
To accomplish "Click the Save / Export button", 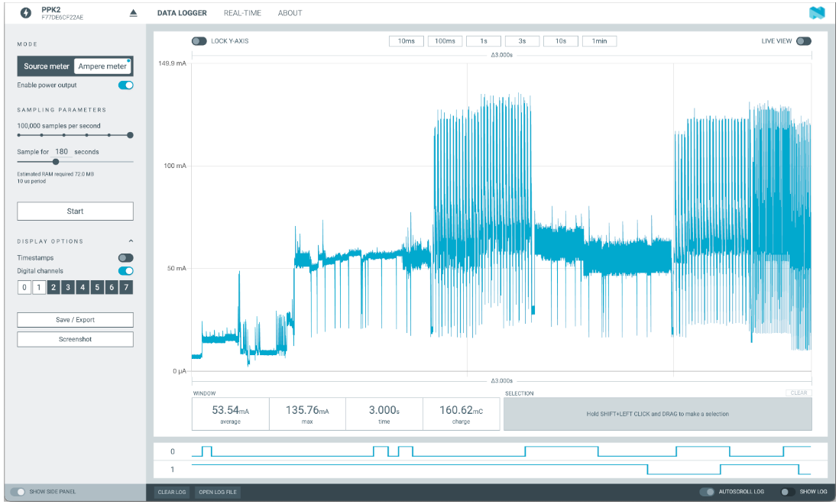I will point(75,320).
